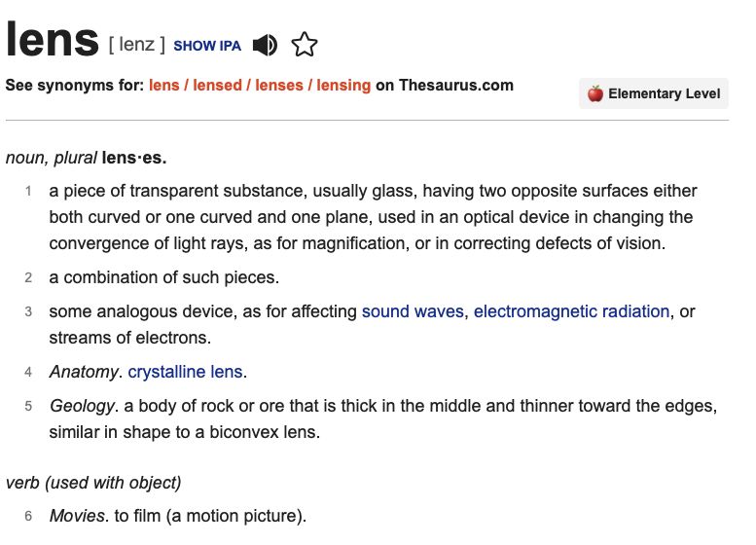Click 'a combination of such pieces' definition

[163, 277]
